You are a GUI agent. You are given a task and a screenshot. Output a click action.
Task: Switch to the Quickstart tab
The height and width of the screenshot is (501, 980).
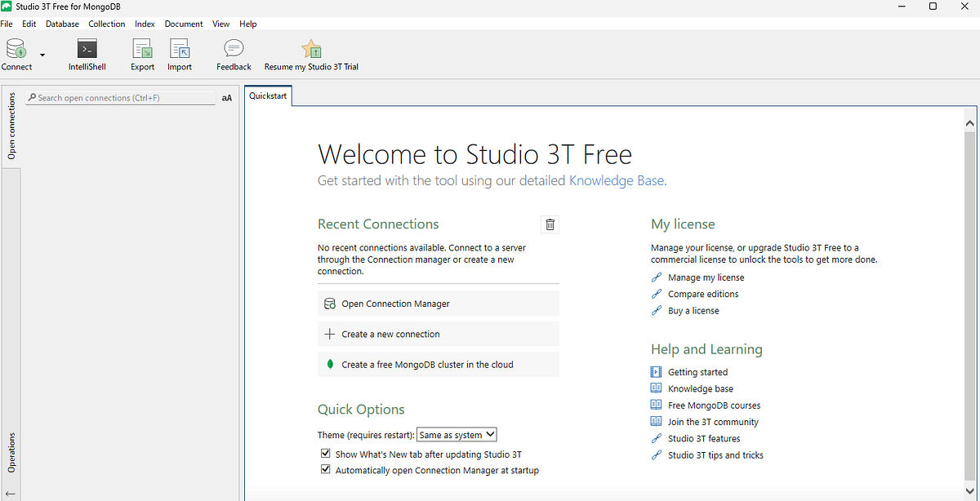pos(268,95)
